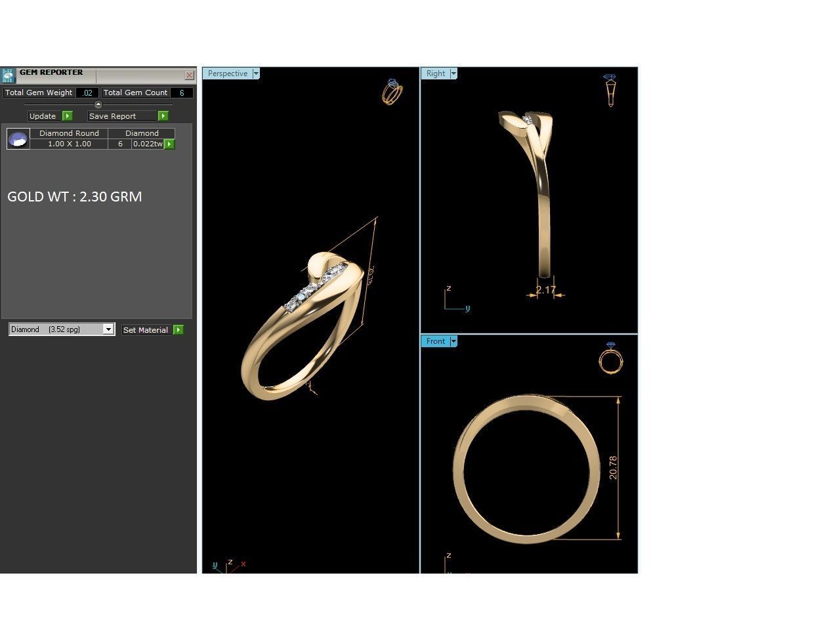Click green arrow next to Update
The width and height of the screenshot is (840, 630).
pos(68,116)
